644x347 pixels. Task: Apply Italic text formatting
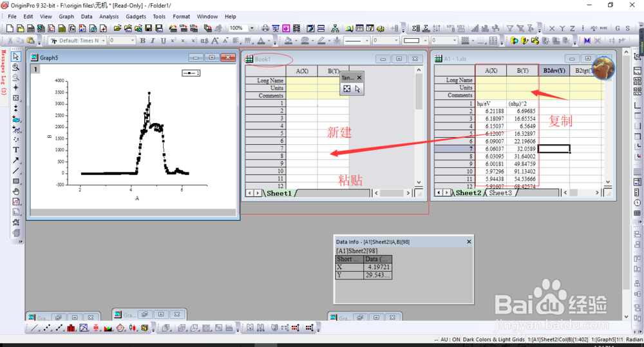(x=153, y=41)
